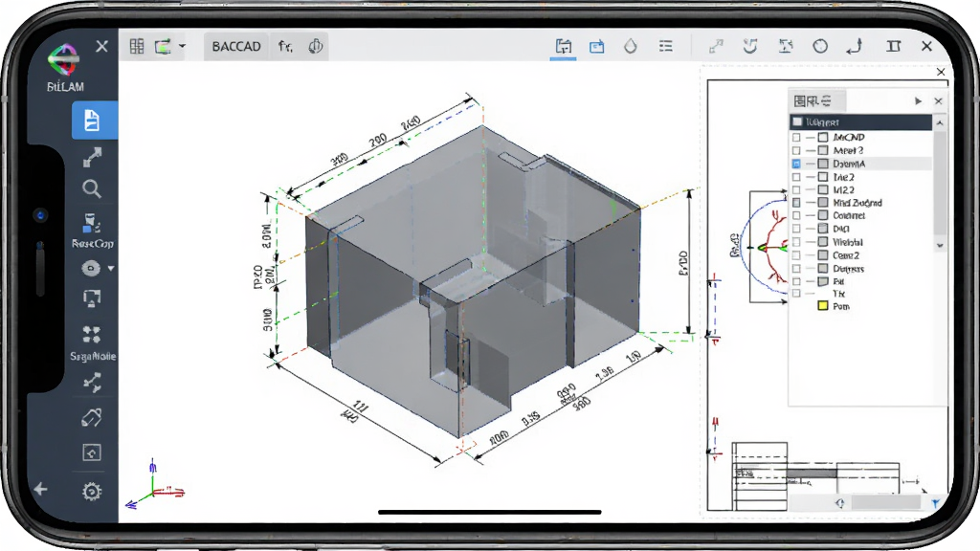Select the Wiebtal row in the layer list
The image size is (980, 551).
[861, 242]
